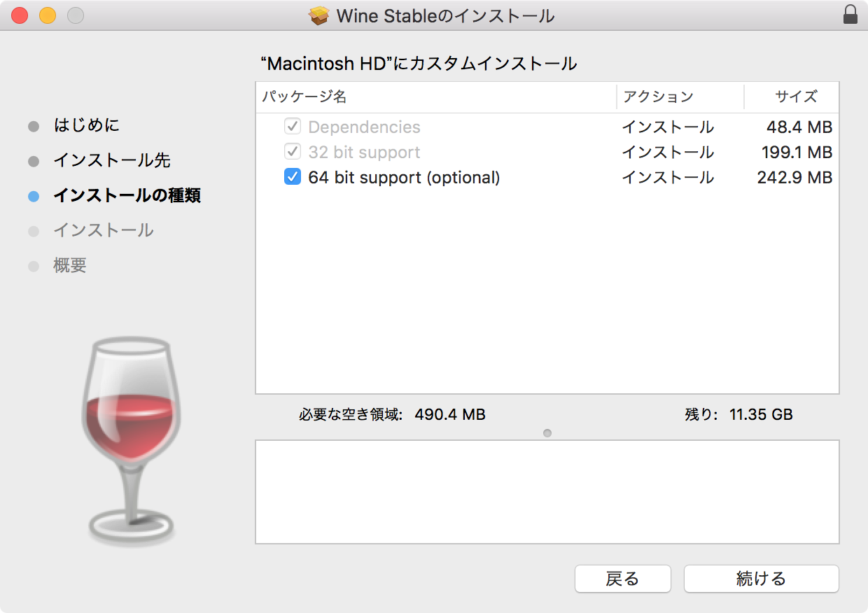The width and height of the screenshot is (868, 613).
Task: Go to the はじめに step in sidebar
Action: point(87,126)
